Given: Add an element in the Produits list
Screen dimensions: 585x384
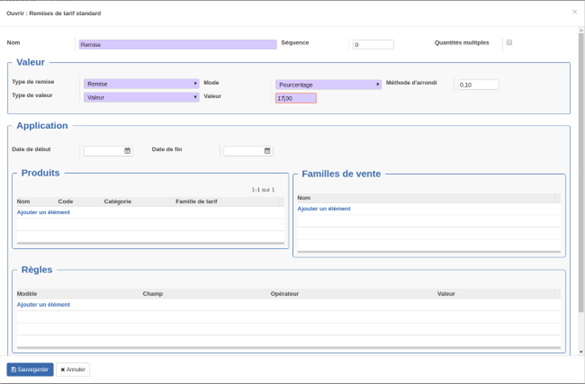Looking at the screenshot, I should [43, 212].
